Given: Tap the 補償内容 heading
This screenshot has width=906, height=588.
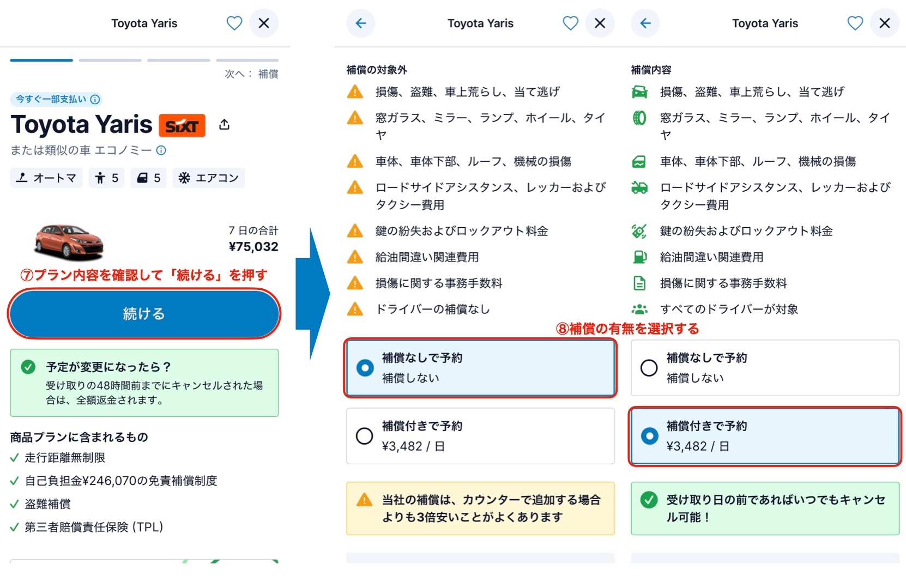Looking at the screenshot, I should point(651,70).
